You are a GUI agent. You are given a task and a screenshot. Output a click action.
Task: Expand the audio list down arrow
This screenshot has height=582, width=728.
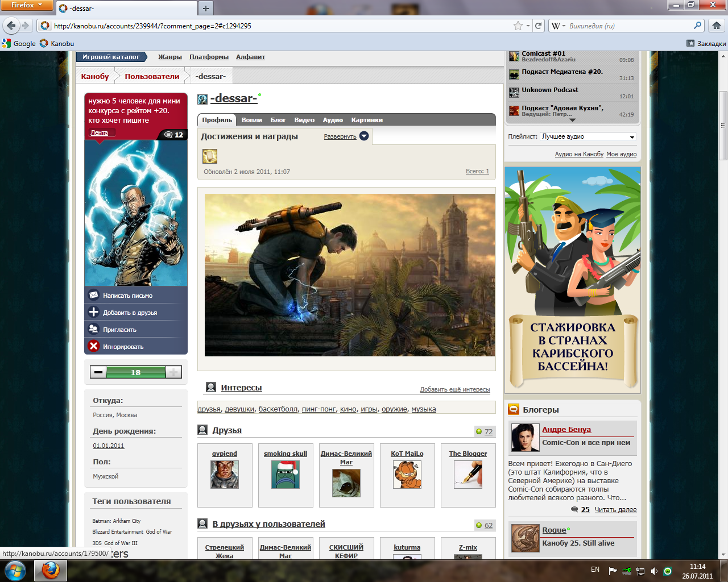[x=572, y=120]
